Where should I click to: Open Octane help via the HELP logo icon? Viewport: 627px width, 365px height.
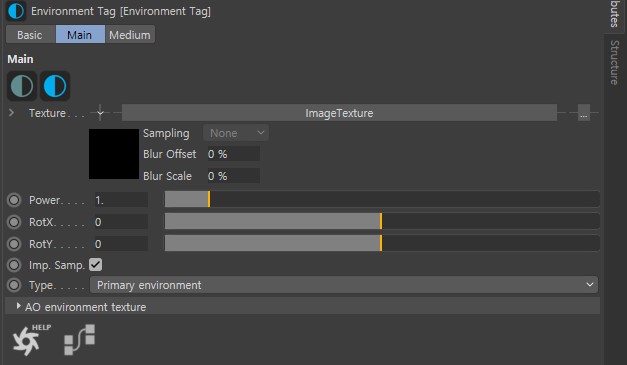point(31,340)
